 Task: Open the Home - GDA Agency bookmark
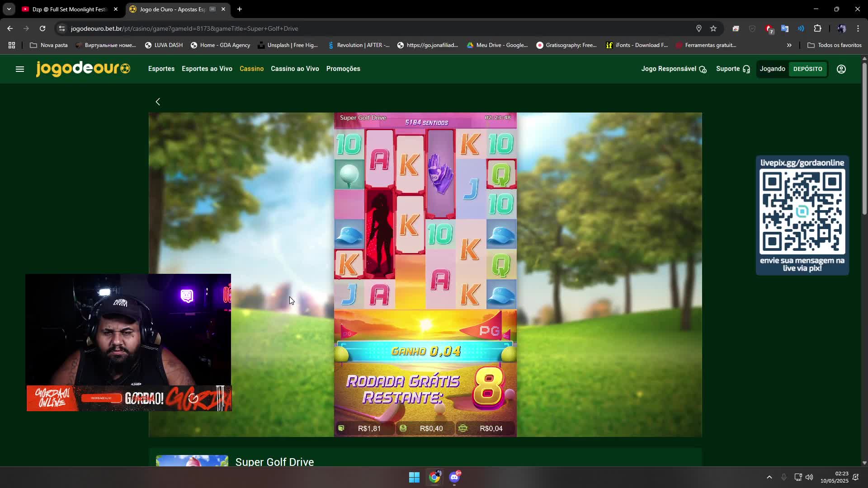click(220, 45)
